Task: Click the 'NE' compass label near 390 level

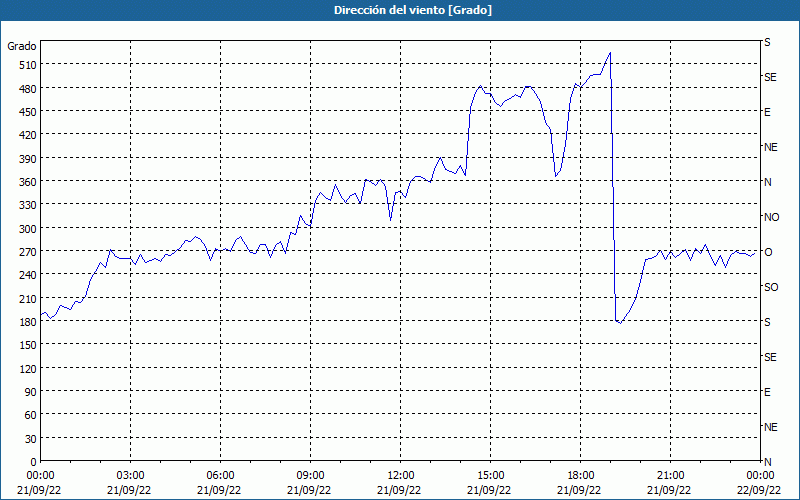Action: (x=771, y=147)
